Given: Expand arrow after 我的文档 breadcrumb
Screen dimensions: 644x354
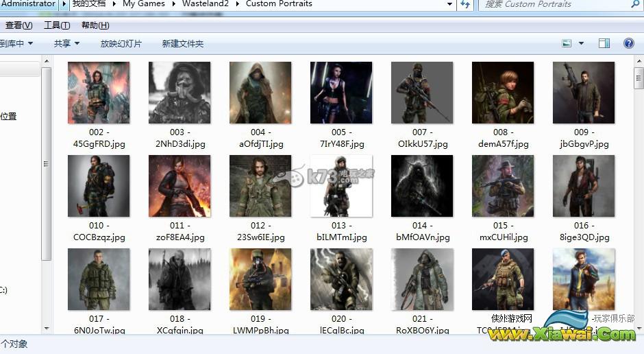Looking at the screenshot, I should [x=114, y=4].
